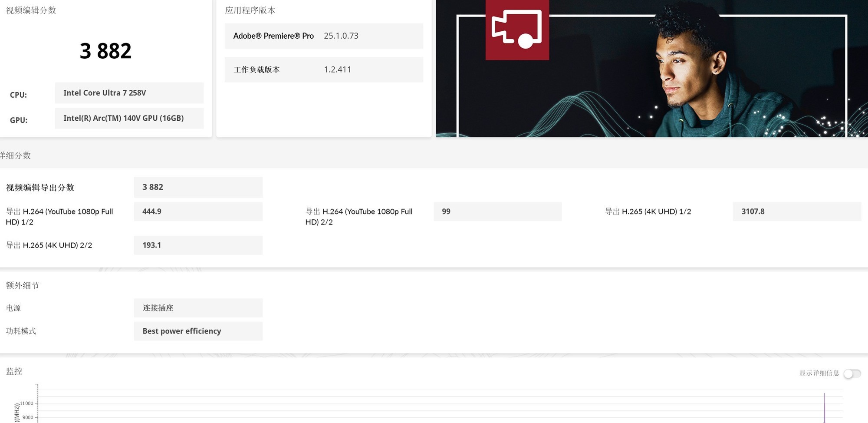Click the Best power efficiency field

coord(198,331)
